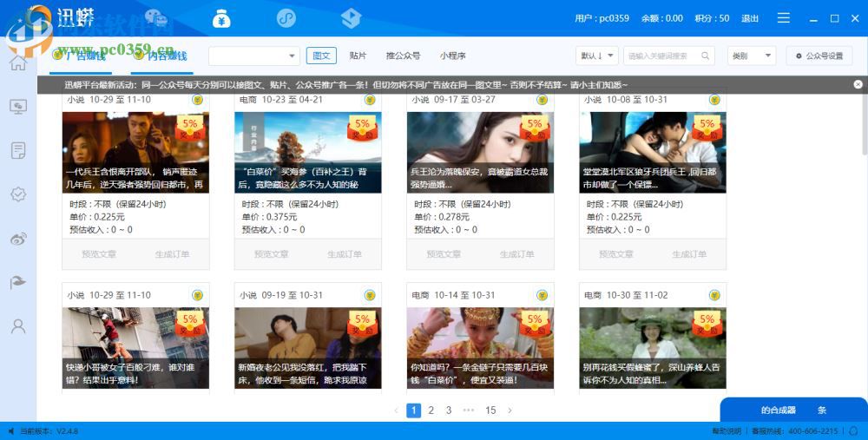Open the 新婚夜老公见我没落红 article thumbnail
This screenshot has width=868, height=440.
click(x=308, y=348)
